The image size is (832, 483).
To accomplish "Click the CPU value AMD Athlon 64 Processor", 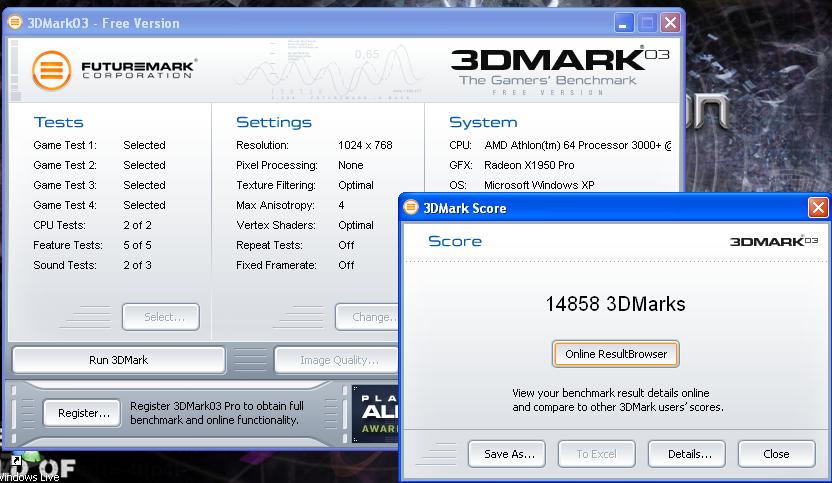I will [577, 145].
